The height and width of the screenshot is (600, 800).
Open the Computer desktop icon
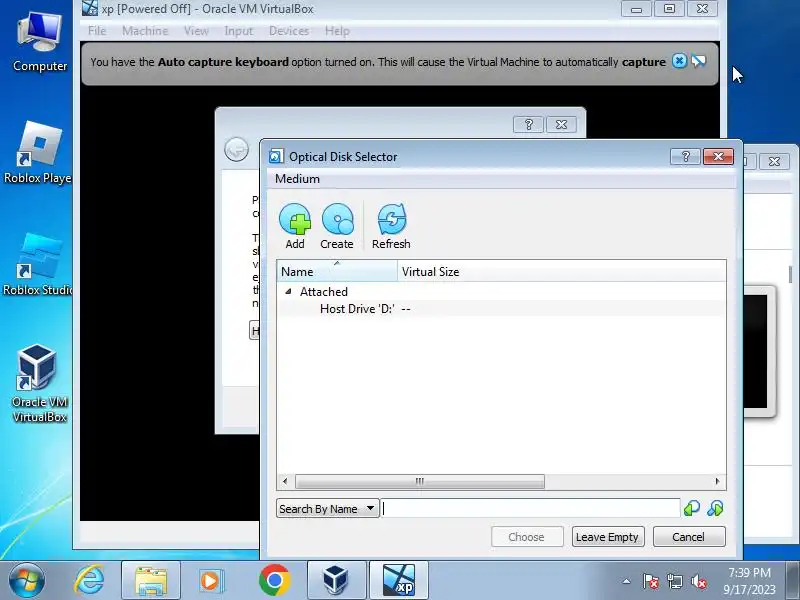coord(40,42)
